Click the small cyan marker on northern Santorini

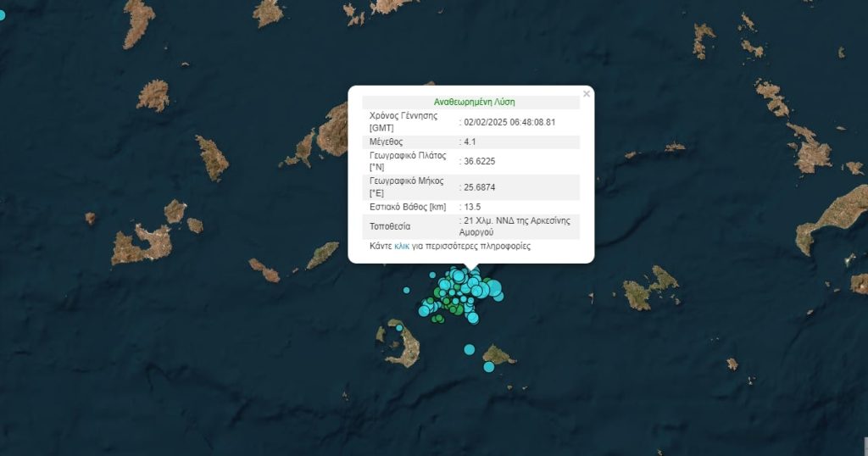pos(399,328)
